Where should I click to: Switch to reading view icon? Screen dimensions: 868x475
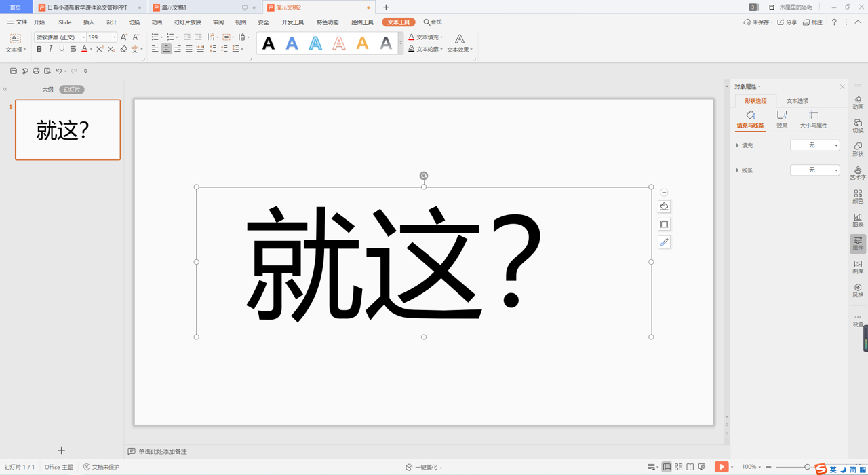click(690, 467)
